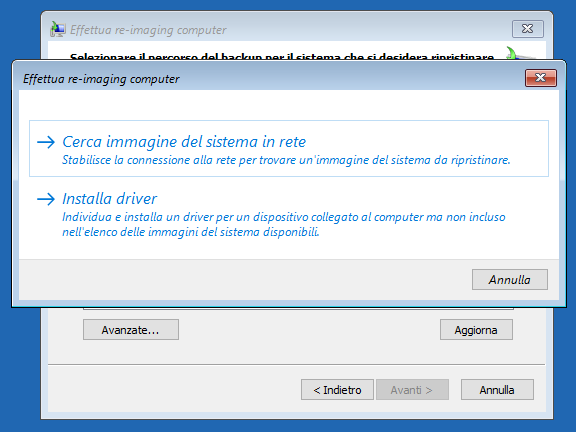This screenshot has width=576, height=432.
Task: Refresh the list with the Aggiorna button
Action: (x=476, y=330)
